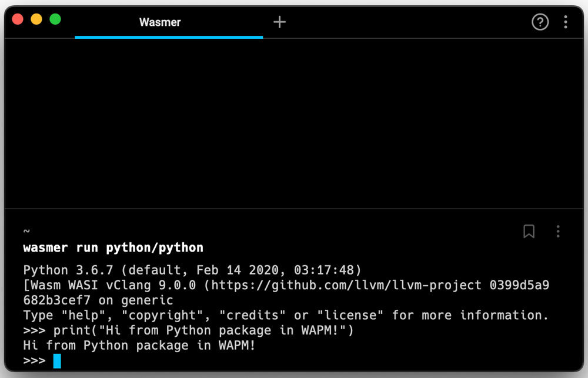Select the command wasmer run python/python

[113, 247]
